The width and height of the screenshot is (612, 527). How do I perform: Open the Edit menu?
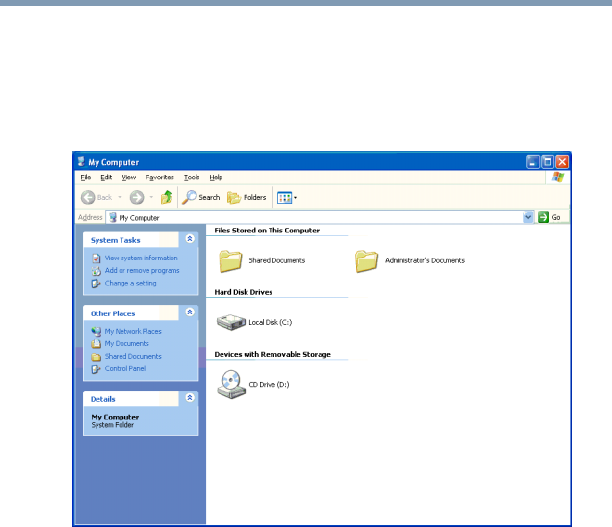tap(106, 177)
